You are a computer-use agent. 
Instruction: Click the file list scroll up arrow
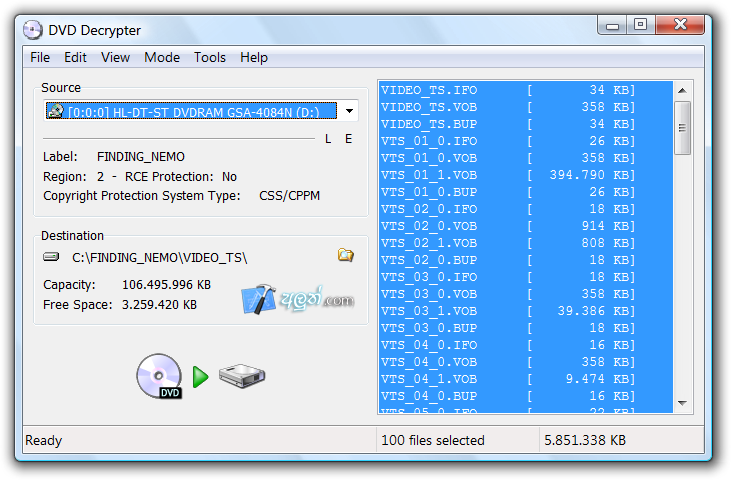tap(683, 90)
